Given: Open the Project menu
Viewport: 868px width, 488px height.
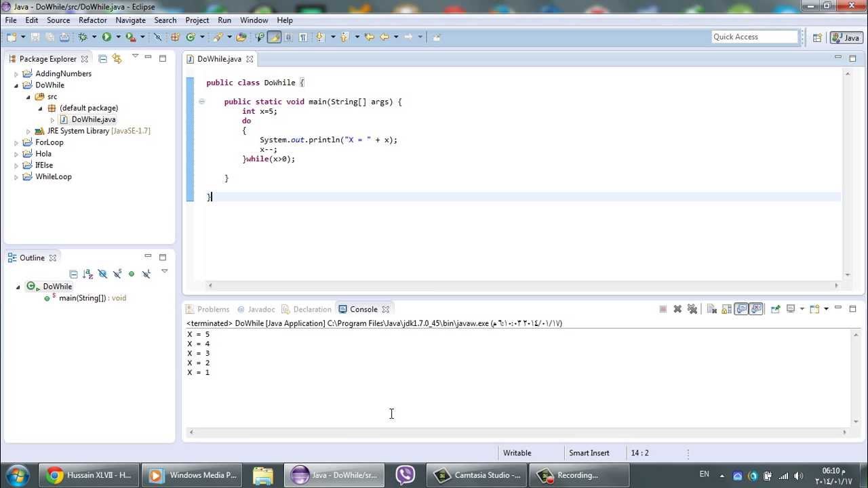Looking at the screenshot, I should coord(197,20).
